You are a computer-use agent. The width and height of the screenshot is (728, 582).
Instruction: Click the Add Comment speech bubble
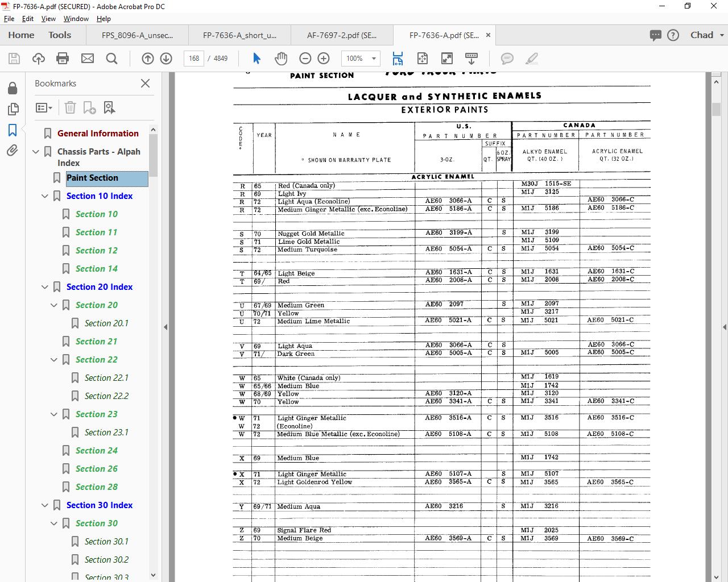pos(507,59)
